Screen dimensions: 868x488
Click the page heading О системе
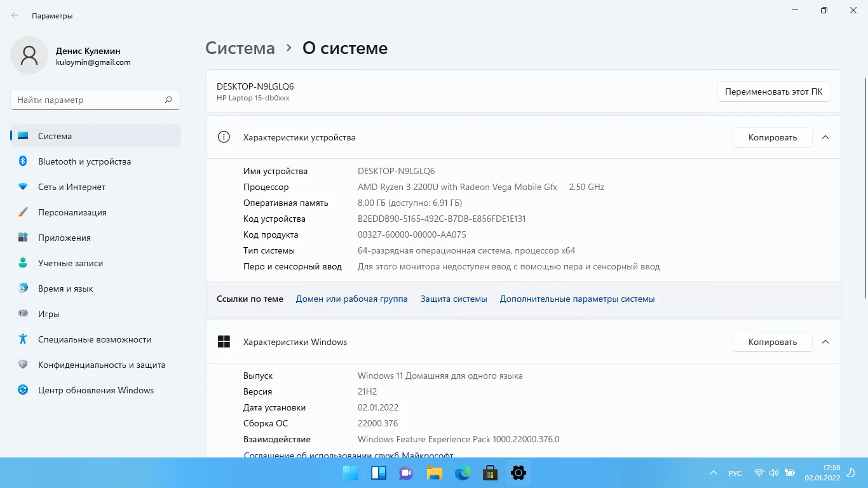[345, 48]
